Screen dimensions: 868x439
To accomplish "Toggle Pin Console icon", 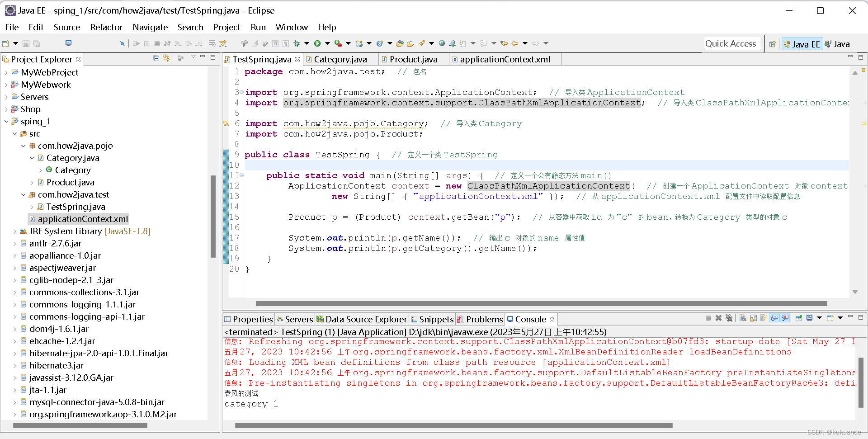I will coord(799,318).
